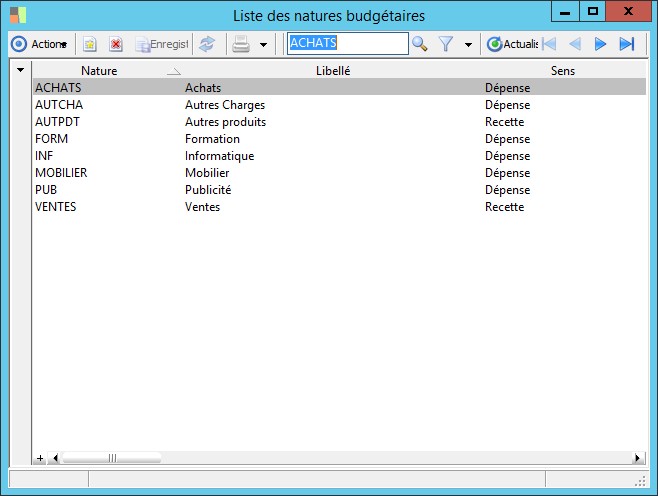Screen dimensions: 658x496
Task: Open the print options dropdown arrow
Action: pos(264,44)
